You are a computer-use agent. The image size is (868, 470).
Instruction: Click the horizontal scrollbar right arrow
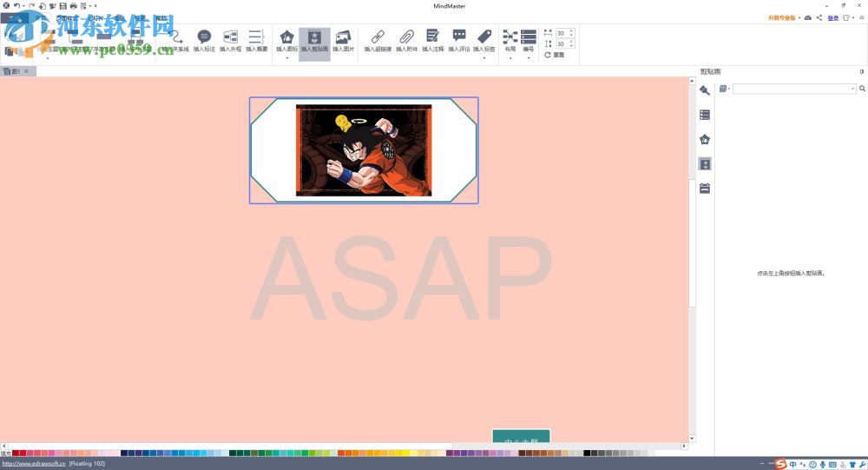[684, 446]
